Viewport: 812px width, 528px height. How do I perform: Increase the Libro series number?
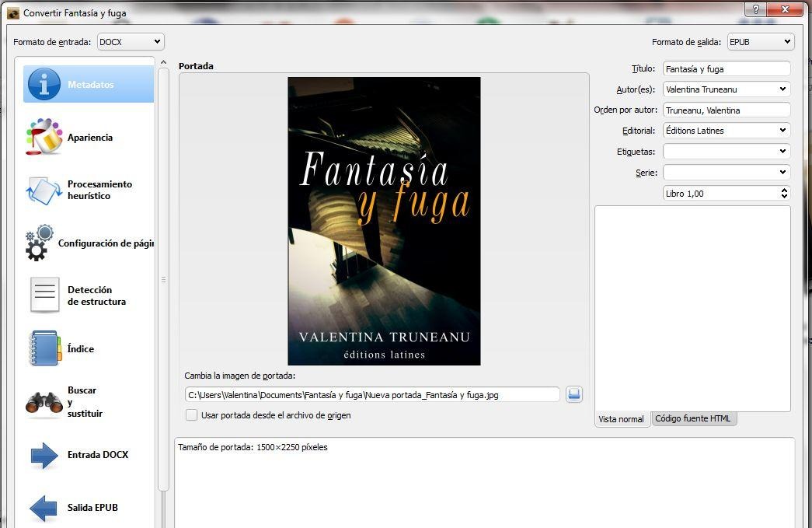click(x=784, y=190)
